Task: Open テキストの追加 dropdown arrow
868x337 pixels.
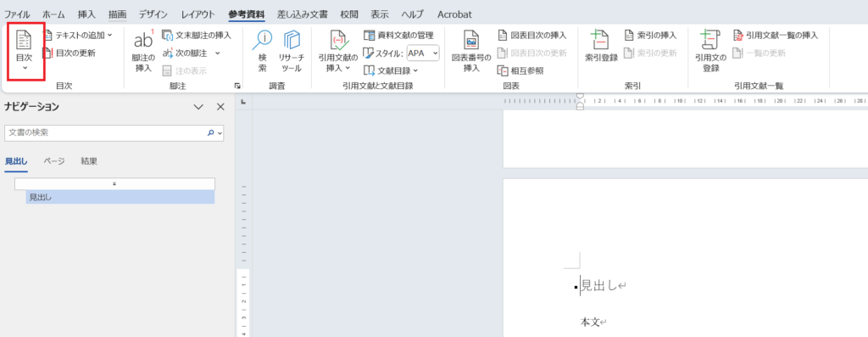Action: 109,36
